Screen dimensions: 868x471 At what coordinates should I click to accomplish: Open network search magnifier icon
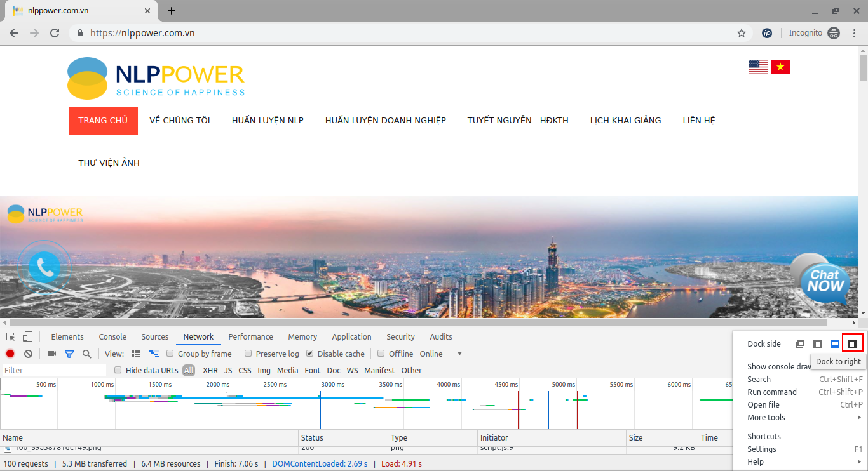pyautogui.click(x=86, y=354)
